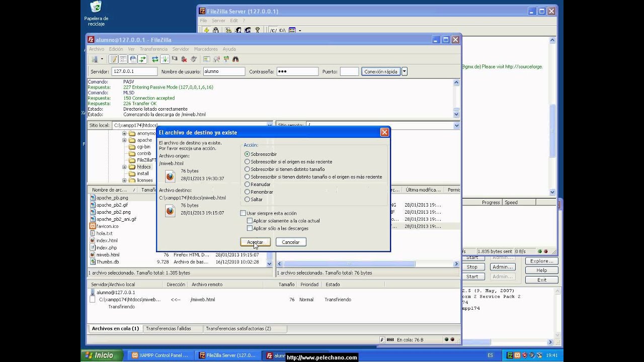Click the Cancelar button
The height and width of the screenshot is (362, 644).
click(x=290, y=242)
